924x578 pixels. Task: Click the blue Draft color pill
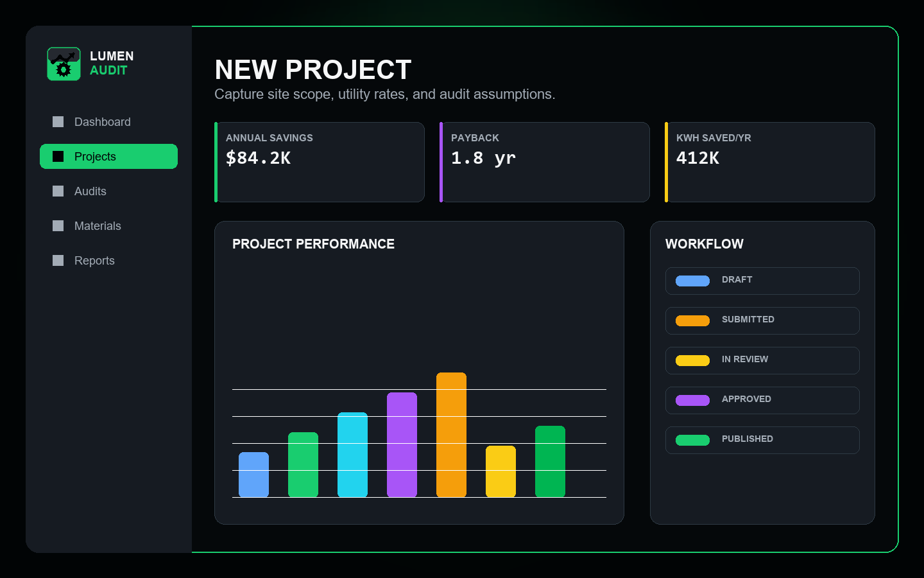(692, 281)
